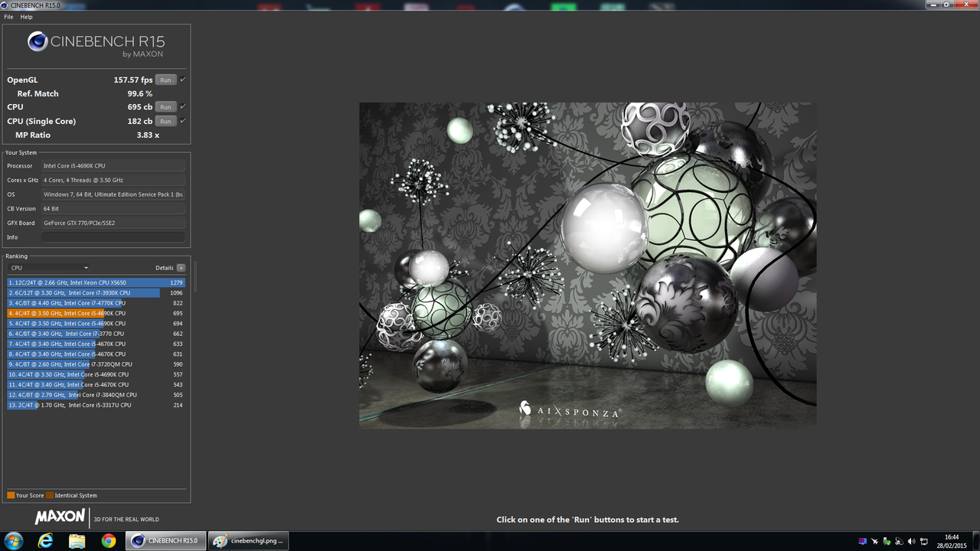Select ranking entry Core i7-4770K at 4.40 GHz
This screenshot has width=980, height=551.
pos(96,303)
